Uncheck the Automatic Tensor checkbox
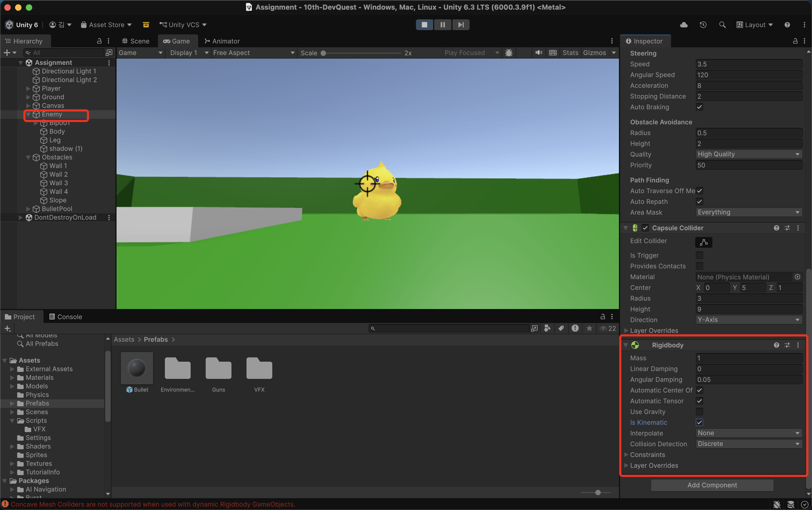 point(699,401)
